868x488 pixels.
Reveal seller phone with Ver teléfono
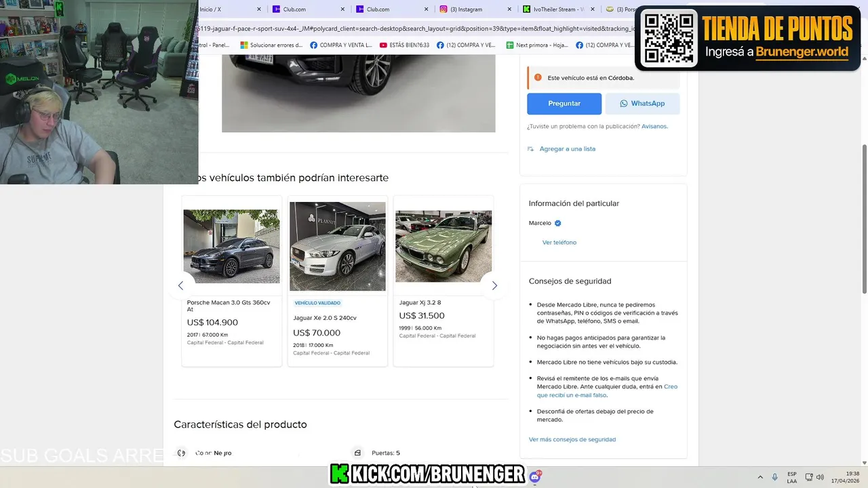click(x=559, y=243)
